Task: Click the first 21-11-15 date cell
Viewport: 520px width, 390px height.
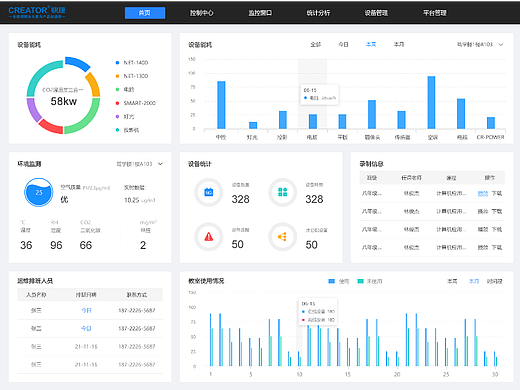Action: [x=86, y=347]
